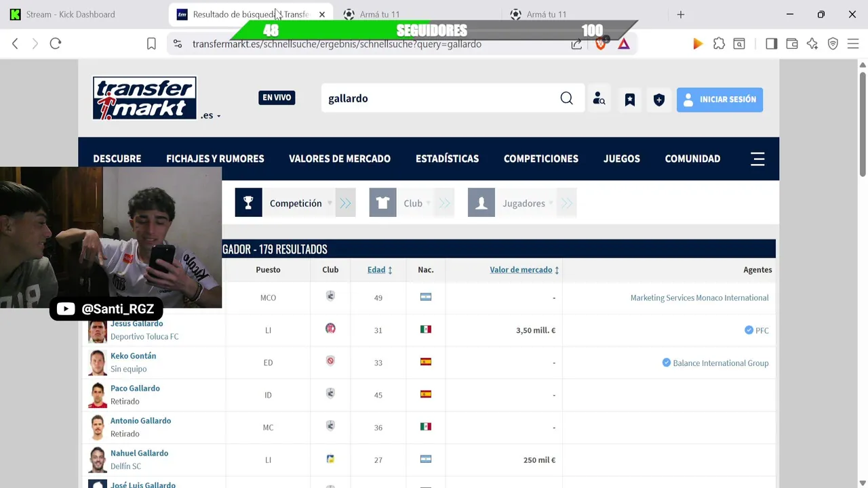Viewport: 868px width, 488px height.
Task: Click Spain flag in Keko Gontán row
Action: point(425,362)
